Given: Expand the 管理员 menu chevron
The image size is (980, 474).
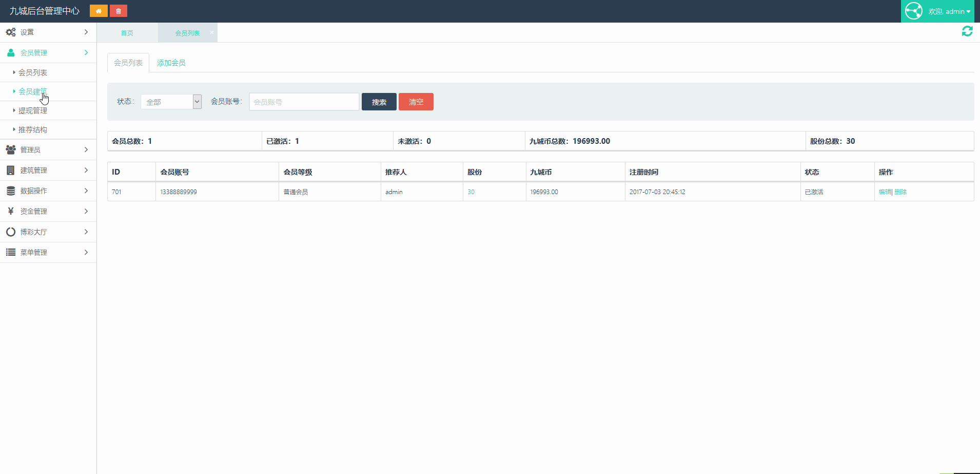Looking at the screenshot, I should [x=86, y=149].
